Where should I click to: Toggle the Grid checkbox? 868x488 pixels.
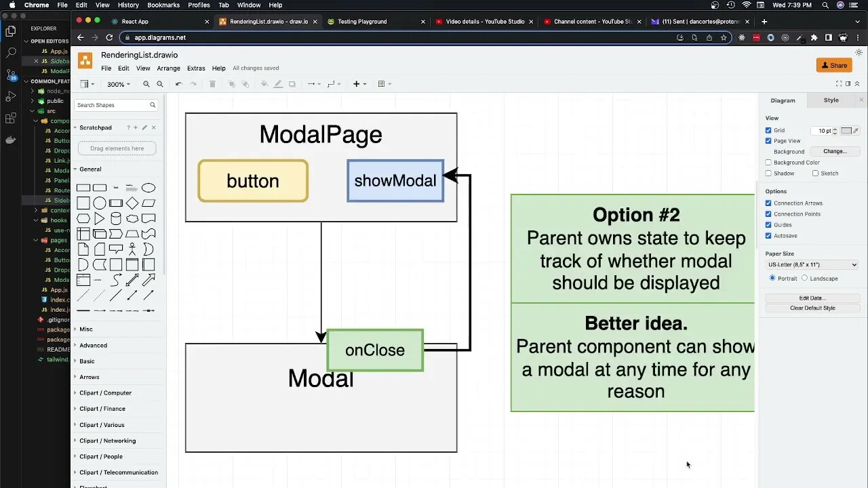click(768, 130)
